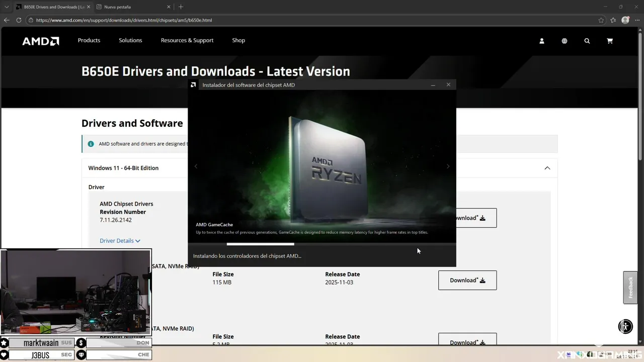Click the accessibility widget icon
Screen dimensions: 644x362
[625, 326]
